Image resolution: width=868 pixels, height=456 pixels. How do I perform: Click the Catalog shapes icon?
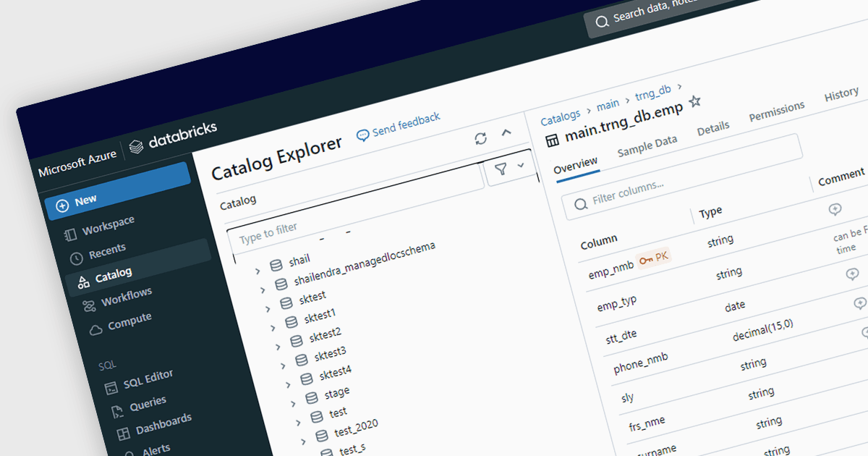click(83, 282)
